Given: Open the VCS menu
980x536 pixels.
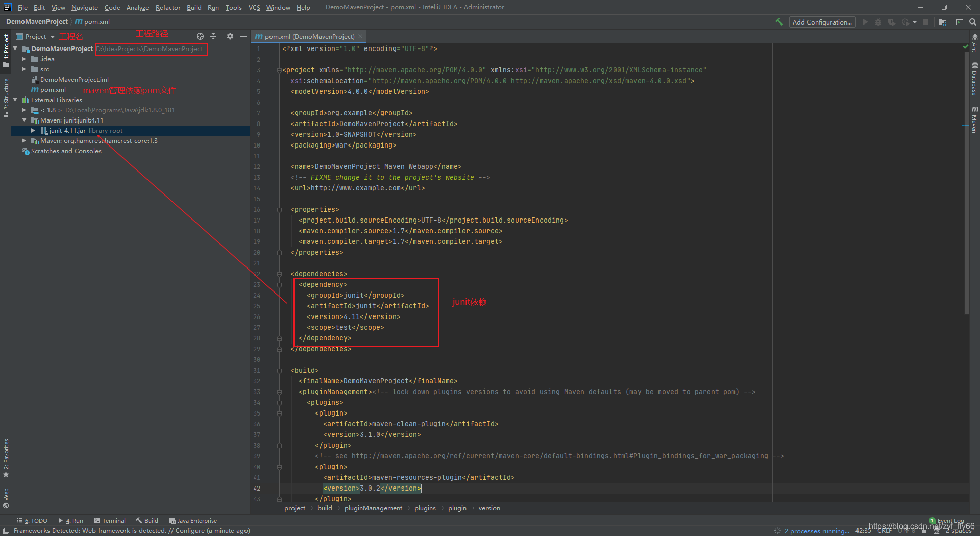Looking at the screenshot, I should (254, 7).
